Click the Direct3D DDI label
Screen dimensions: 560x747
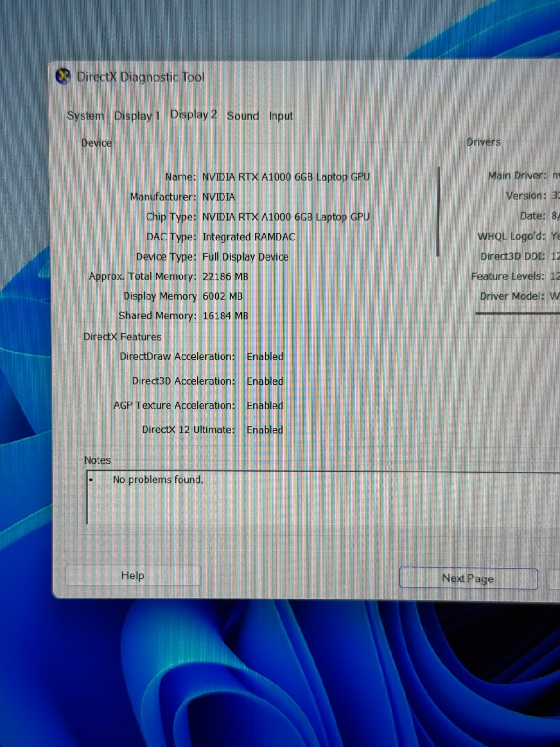coord(513,256)
